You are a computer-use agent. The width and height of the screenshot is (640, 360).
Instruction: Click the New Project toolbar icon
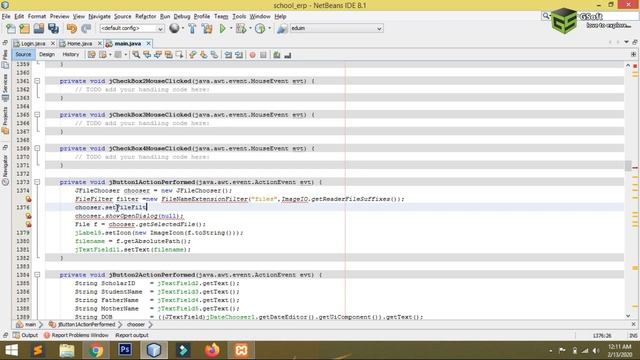[24, 29]
